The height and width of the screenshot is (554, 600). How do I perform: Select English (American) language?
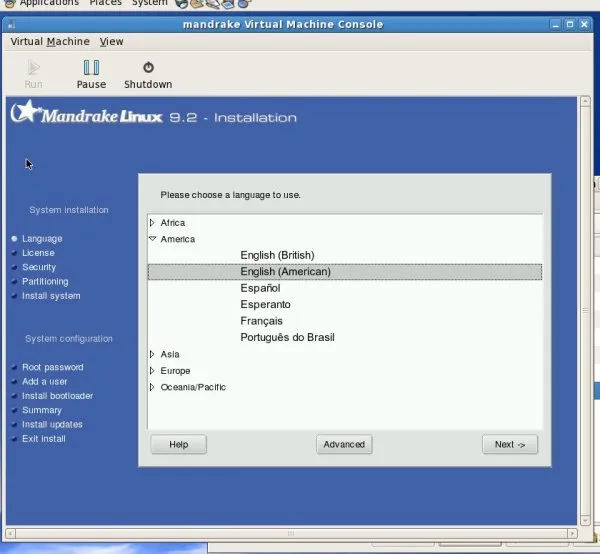pyautogui.click(x=345, y=272)
